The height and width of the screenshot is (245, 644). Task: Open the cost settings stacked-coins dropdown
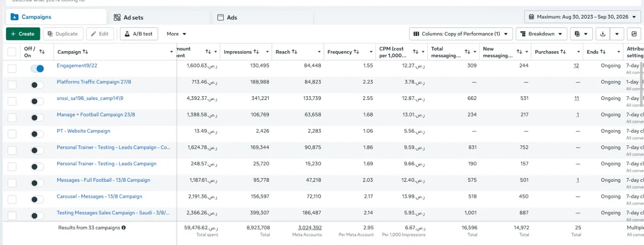[x=581, y=34]
